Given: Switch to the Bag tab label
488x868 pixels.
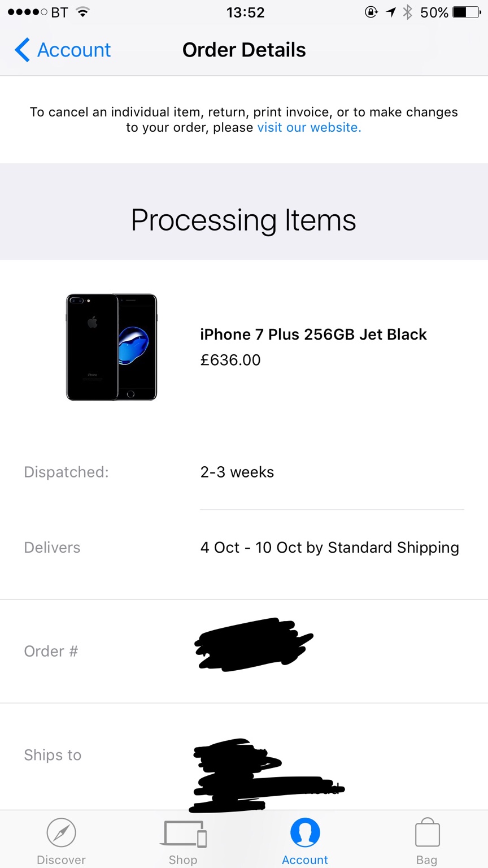Looking at the screenshot, I should 427,860.
